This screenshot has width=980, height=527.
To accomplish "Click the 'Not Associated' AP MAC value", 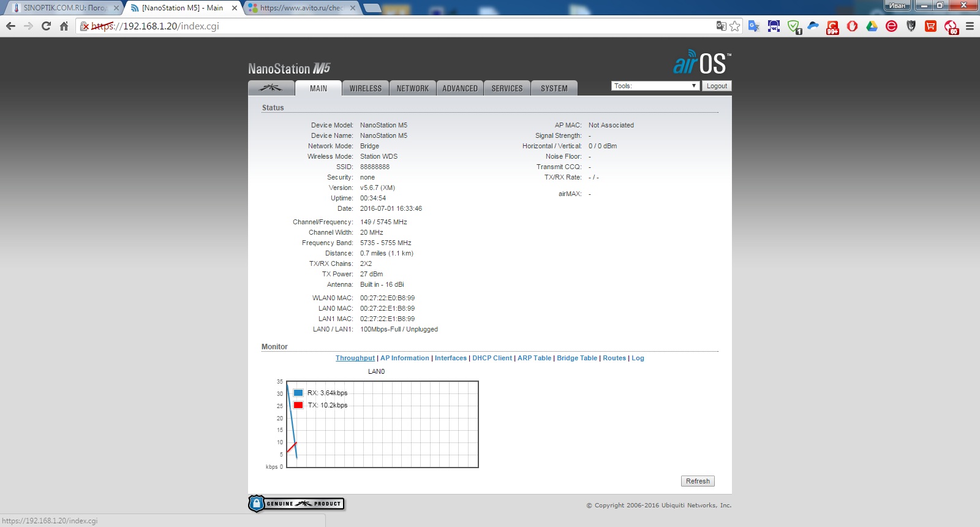I will click(x=611, y=125).
